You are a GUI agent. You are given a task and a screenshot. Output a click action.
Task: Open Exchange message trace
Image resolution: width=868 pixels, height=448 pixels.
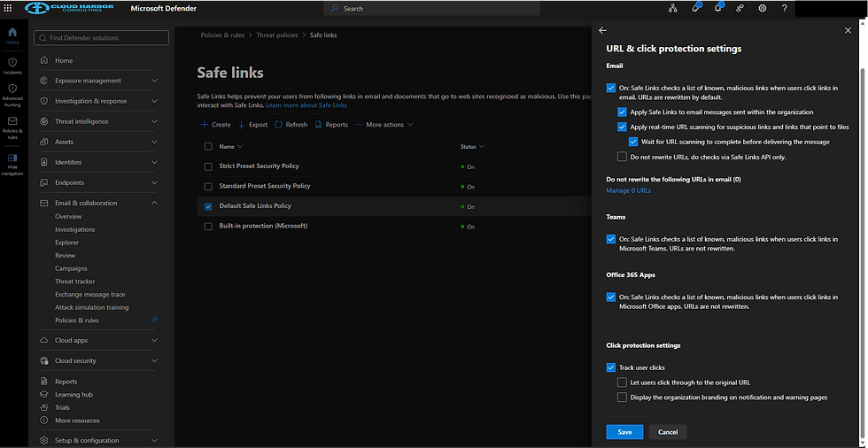90,294
